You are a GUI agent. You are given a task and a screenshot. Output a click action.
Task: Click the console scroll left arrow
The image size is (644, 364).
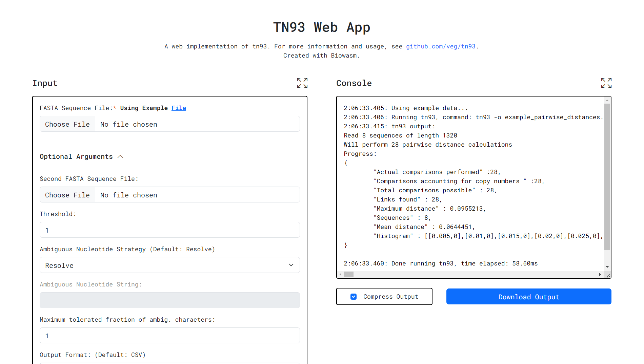[341, 275]
